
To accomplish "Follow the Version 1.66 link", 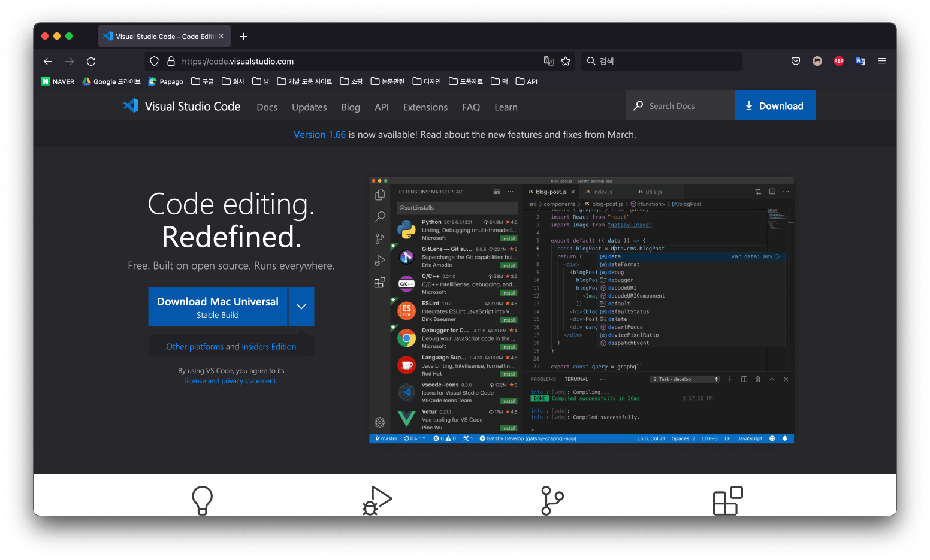I will 319,134.
